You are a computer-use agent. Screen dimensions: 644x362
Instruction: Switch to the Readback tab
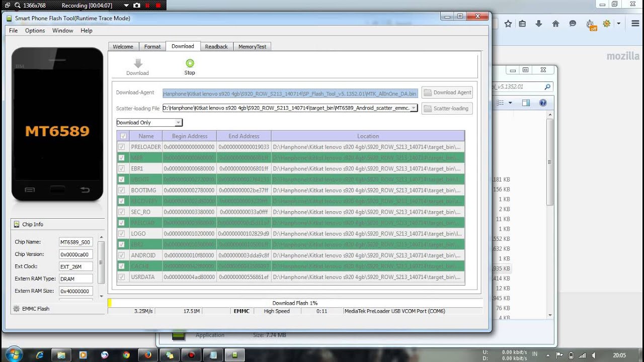(216, 47)
